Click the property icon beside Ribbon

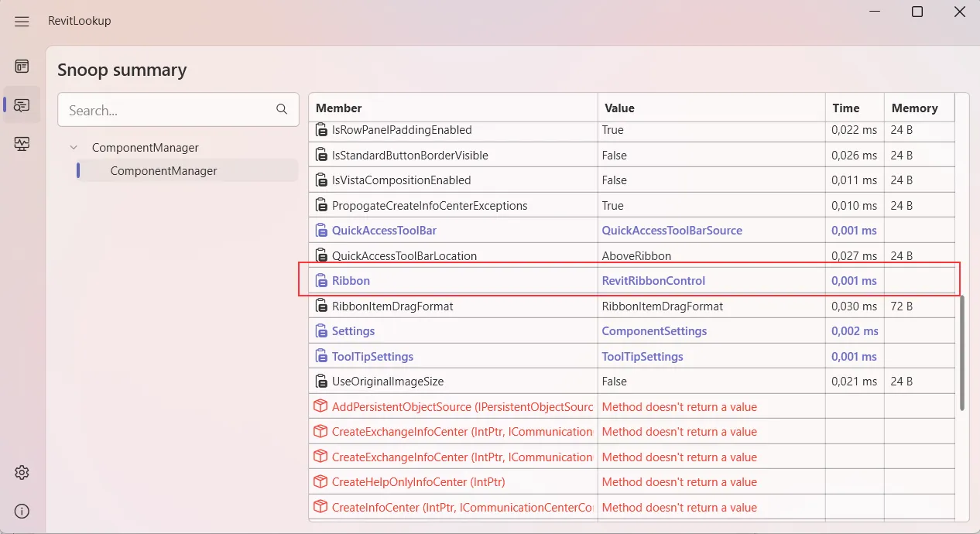(321, 281)
